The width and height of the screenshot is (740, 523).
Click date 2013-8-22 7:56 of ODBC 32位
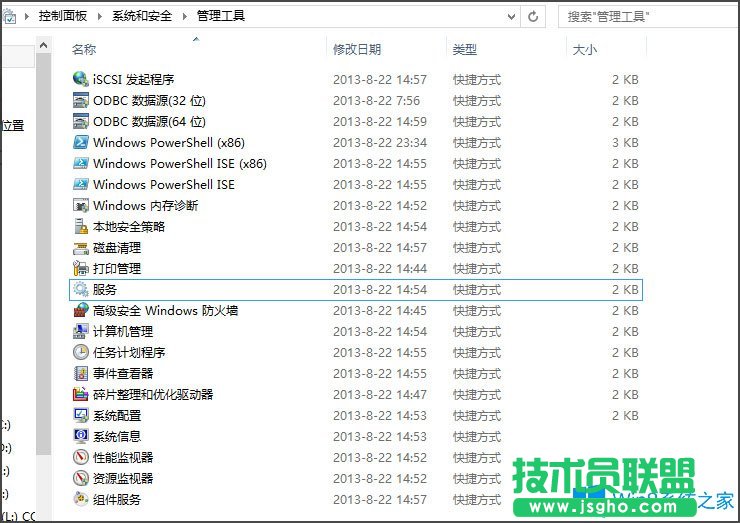(376, 101)
